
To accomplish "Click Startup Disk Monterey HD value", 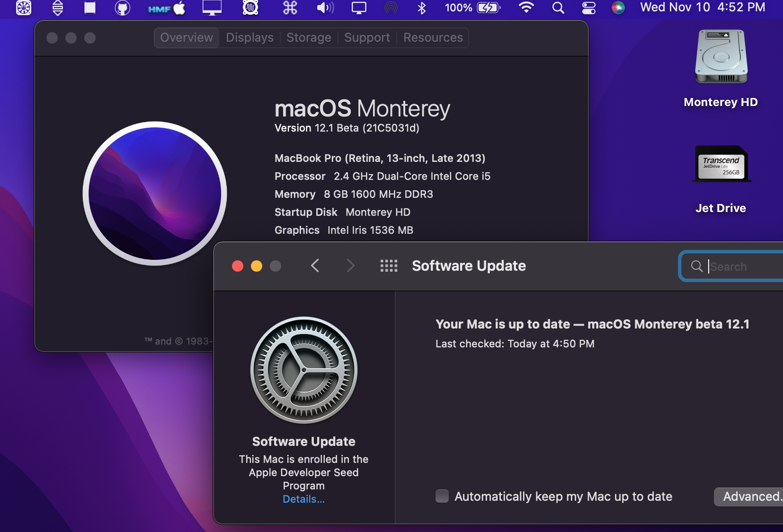I will (x=378, y=212).
